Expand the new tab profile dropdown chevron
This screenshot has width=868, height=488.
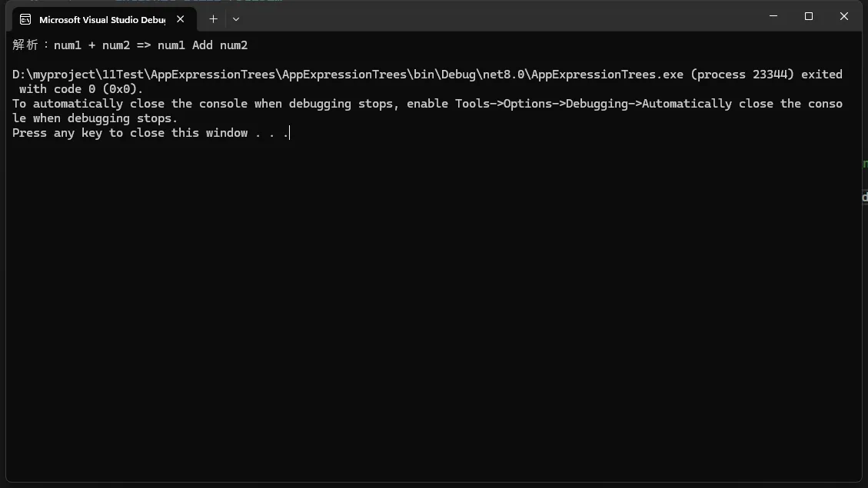point(236,18)
